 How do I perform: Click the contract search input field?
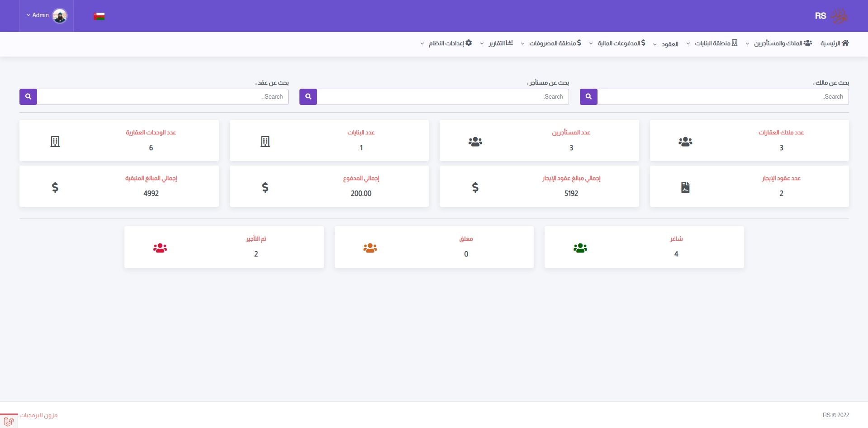pyautogui.click(x=162, y=97)
